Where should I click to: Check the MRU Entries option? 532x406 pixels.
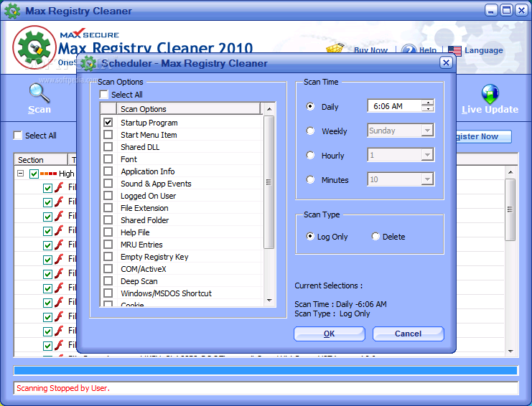[108, 245]
